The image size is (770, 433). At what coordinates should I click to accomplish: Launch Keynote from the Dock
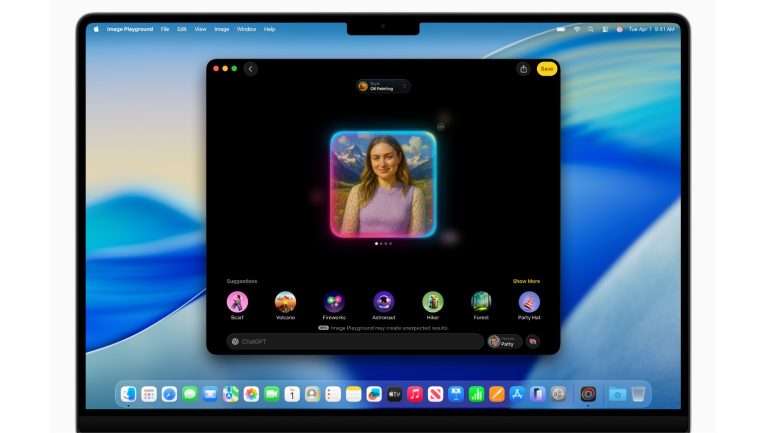(456, 394)
